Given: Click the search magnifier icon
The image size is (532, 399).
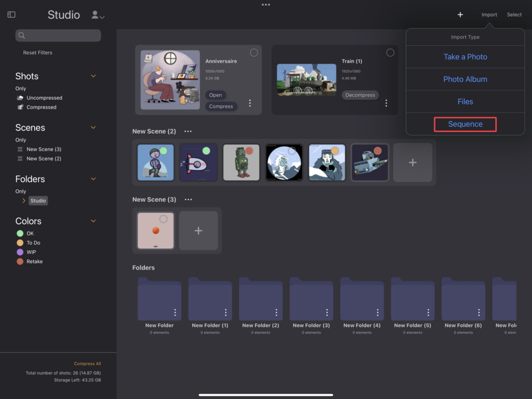Looking at the screenshot, I should tap(22, 35).
